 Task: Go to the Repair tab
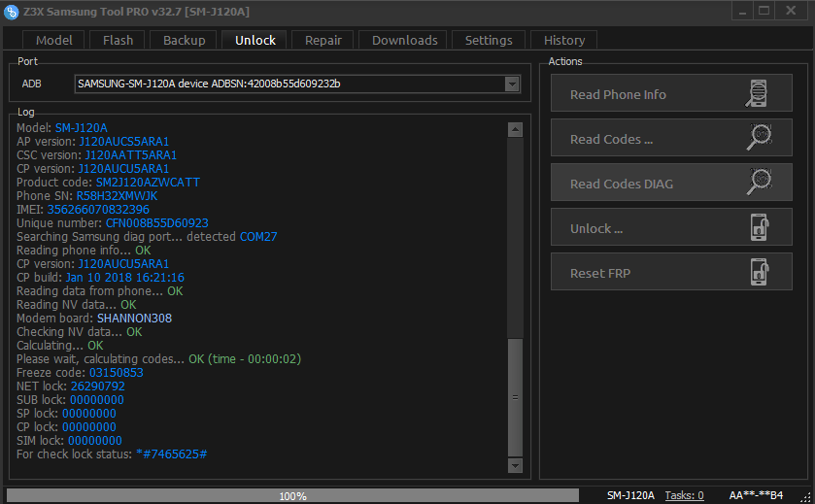click(323, 40)
